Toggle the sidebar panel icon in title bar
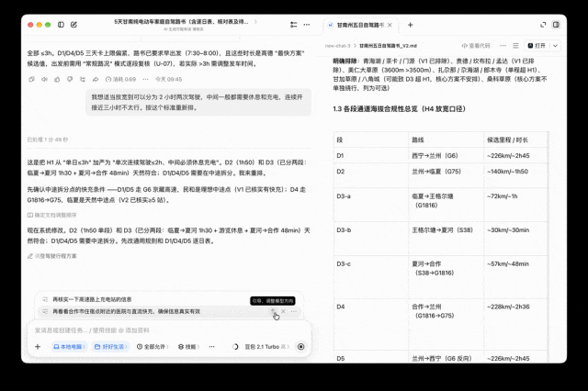Screen dimensions: 588x391 pyautogui.click(x=61, y=25)
